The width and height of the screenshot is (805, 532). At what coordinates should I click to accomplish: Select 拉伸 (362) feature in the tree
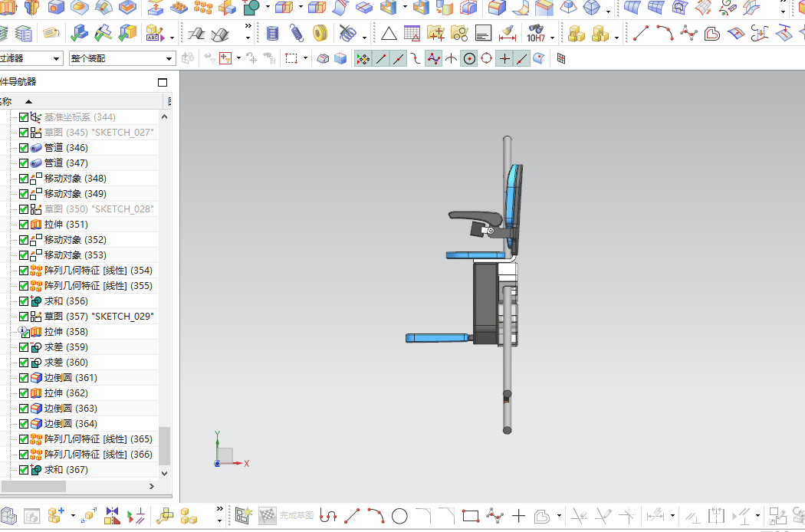click(66, 393)
